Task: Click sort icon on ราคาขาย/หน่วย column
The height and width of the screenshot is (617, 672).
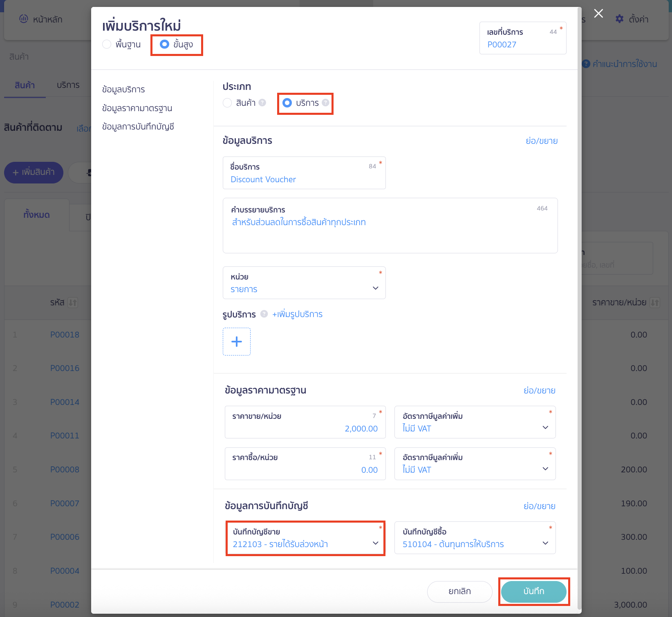Action: click(x=654, y=302)
